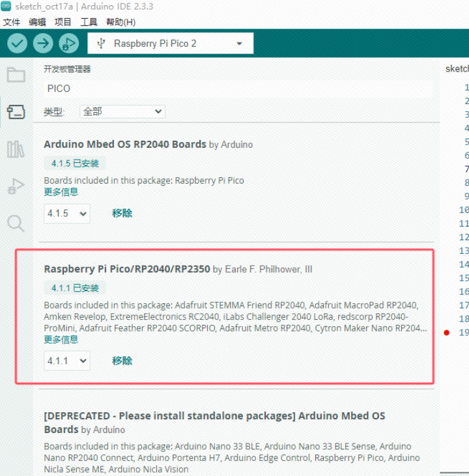Image resolution: width=469 pixels, height=476 pixels.
Task: Open the 类型 filter dropdown
Action: pyautogui.click(x=122, y=112)
